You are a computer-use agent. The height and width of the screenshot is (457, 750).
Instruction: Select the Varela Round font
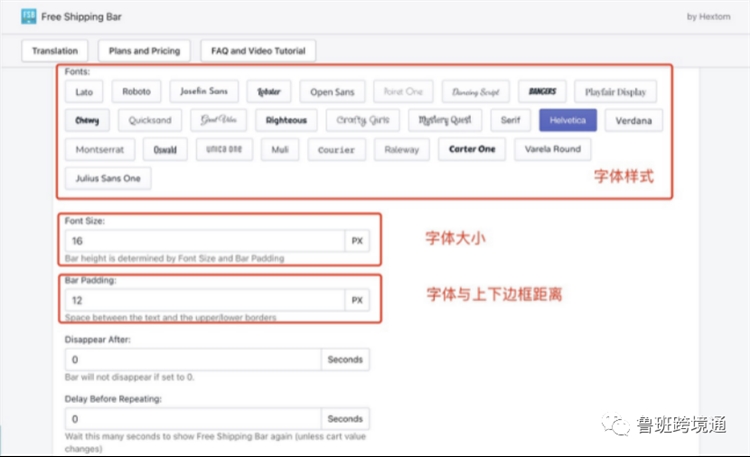[x=553, y=149]
